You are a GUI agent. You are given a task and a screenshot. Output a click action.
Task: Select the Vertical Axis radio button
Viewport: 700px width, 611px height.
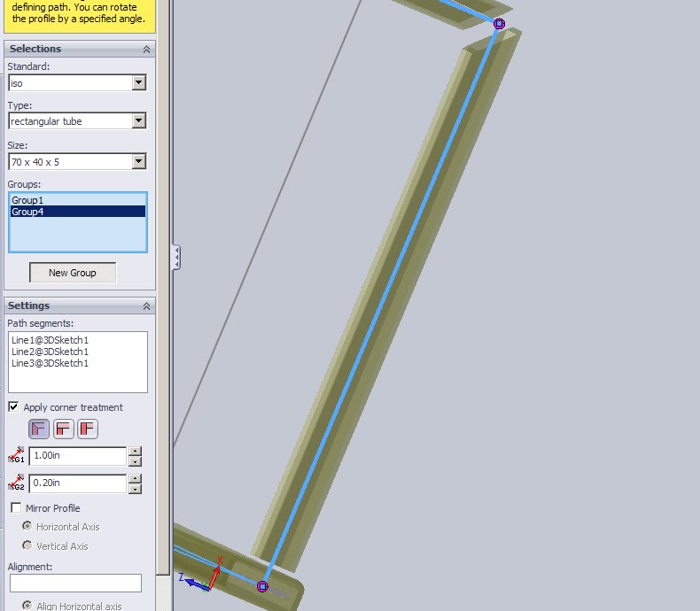point(27,545)
